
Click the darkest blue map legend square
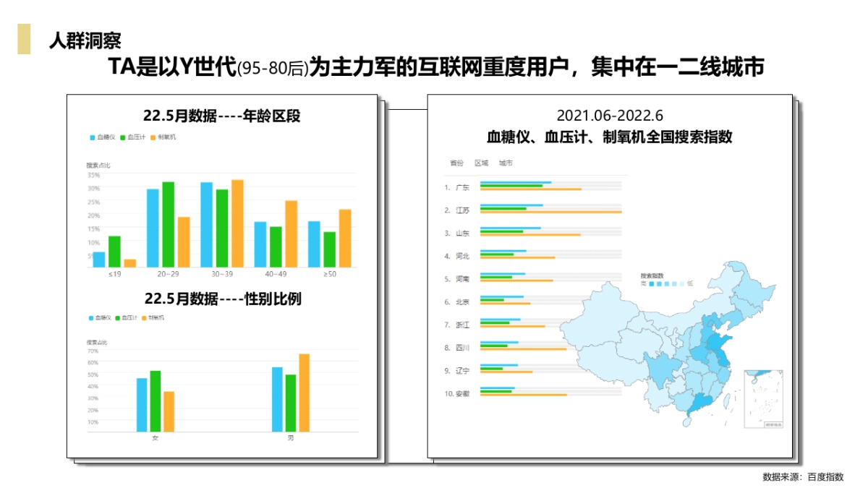pos(651,283)
